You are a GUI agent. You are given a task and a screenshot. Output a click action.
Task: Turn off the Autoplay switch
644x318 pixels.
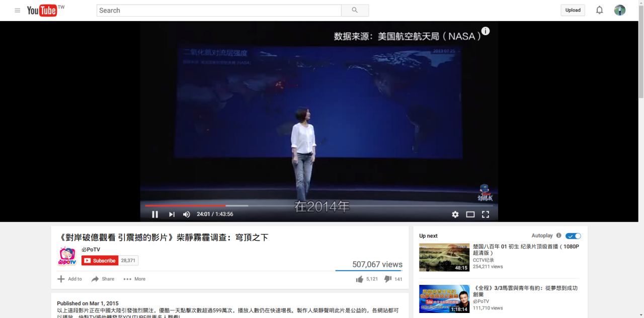point(573,236)
